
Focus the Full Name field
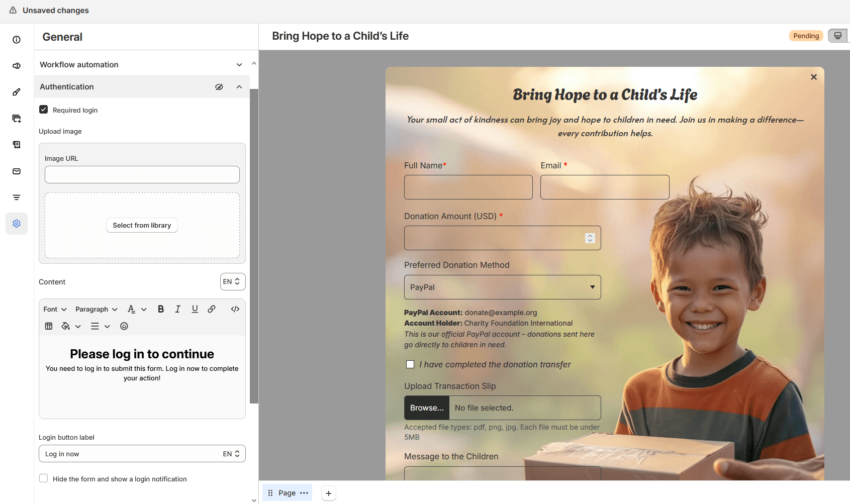(x=468, y=187)
